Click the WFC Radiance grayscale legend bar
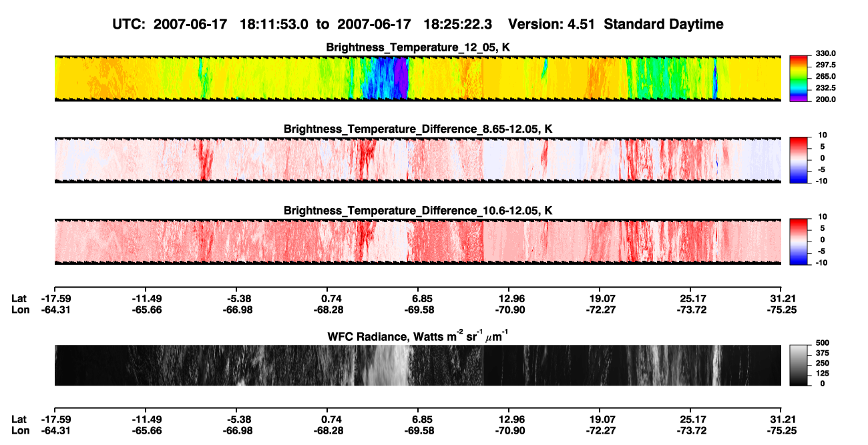The height and width of the screenshot is (445, 868). click(x=799, y=364)
